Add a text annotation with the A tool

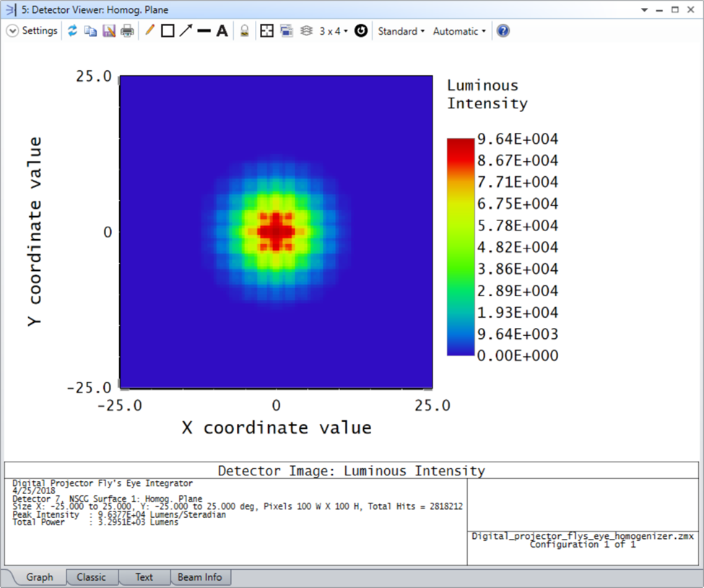point(221,30)
